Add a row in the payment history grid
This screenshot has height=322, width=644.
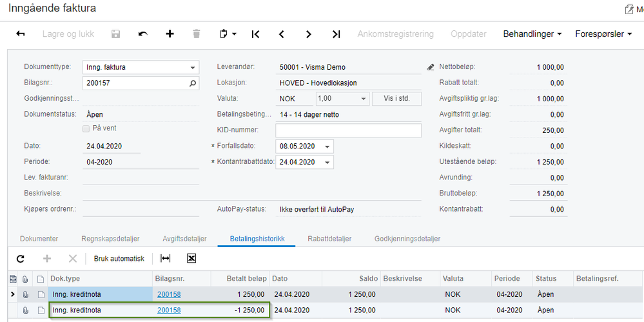click(x=47, y=259)
